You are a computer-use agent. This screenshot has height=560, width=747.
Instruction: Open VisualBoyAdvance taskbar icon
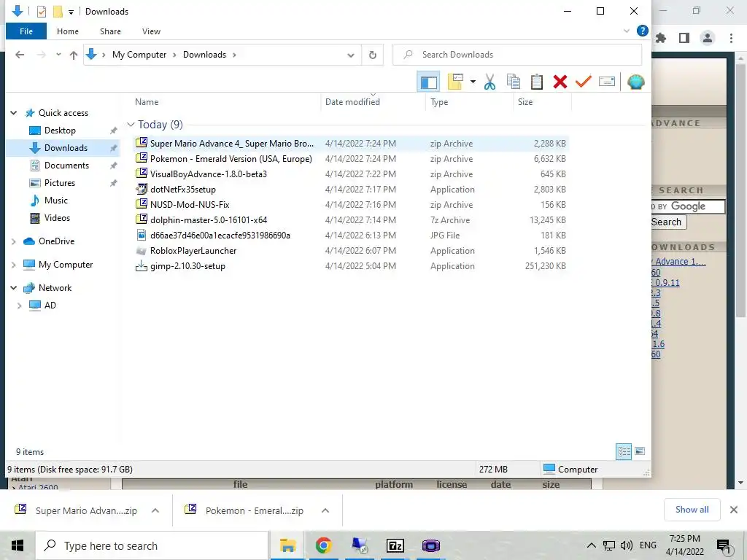pos(430,545)
